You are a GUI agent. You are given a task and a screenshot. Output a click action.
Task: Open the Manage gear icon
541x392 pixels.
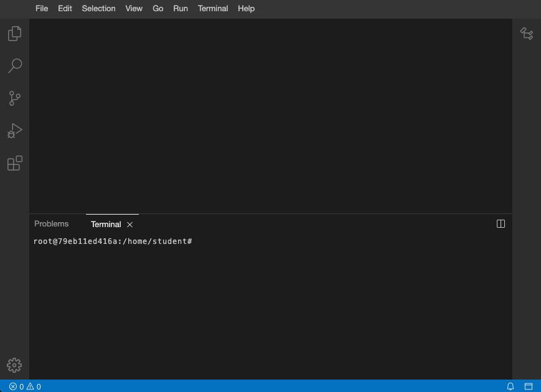[x=14, y=365]
